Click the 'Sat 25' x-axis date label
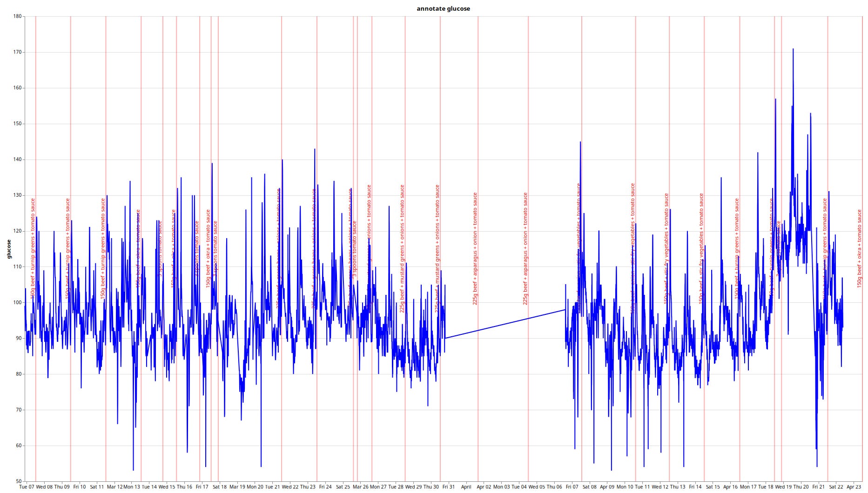This screenshot has height=493, width=868. (343, 487)
